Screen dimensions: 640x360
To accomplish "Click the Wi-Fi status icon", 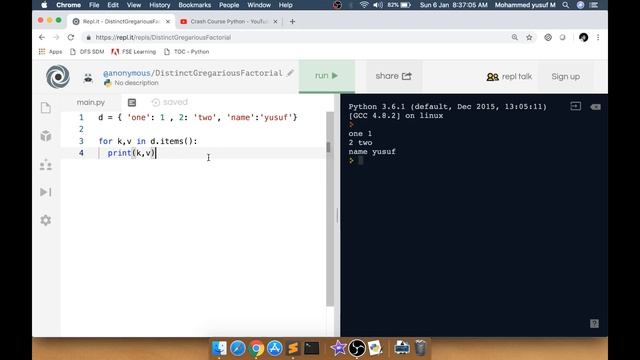I will [364, 5].
